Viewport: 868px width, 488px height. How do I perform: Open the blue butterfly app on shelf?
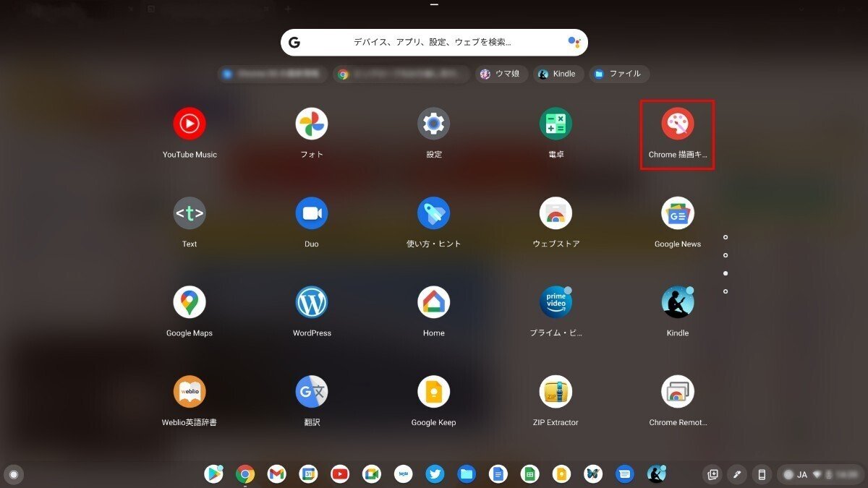tap(592, 474)
